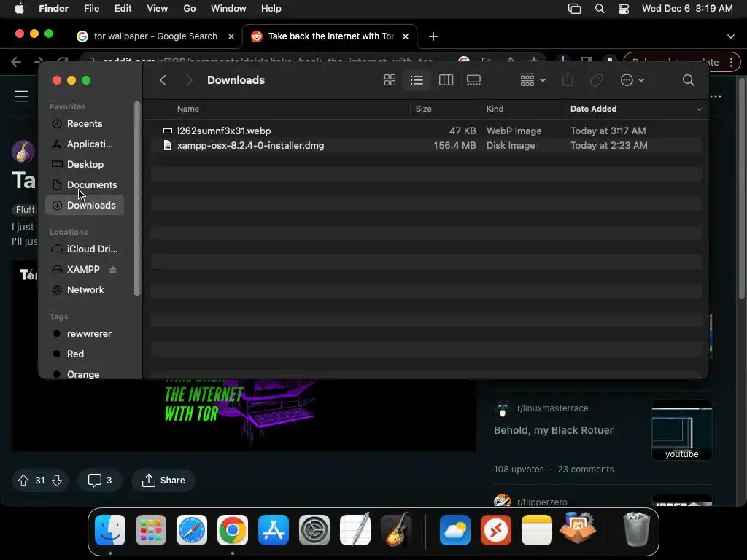Select the Red tag in sidebar
The width and height of the screenshot is (747, 560).
(85, 354)
